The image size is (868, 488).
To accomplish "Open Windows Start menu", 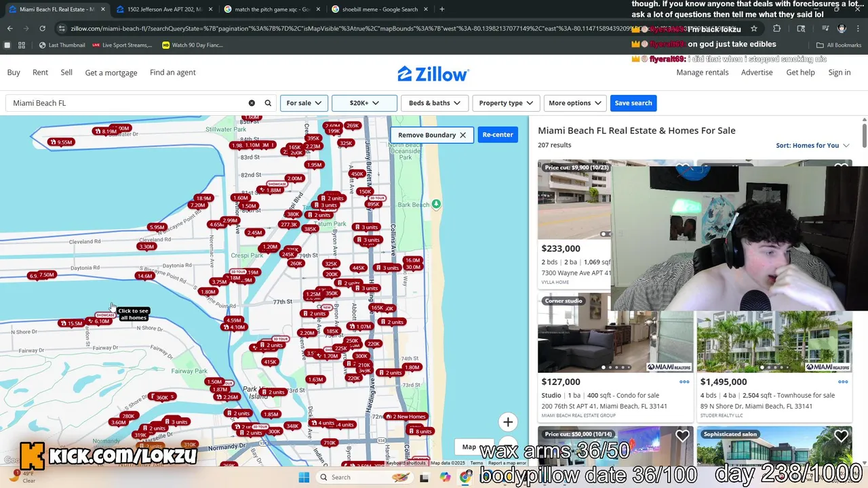I will point(304,477).
